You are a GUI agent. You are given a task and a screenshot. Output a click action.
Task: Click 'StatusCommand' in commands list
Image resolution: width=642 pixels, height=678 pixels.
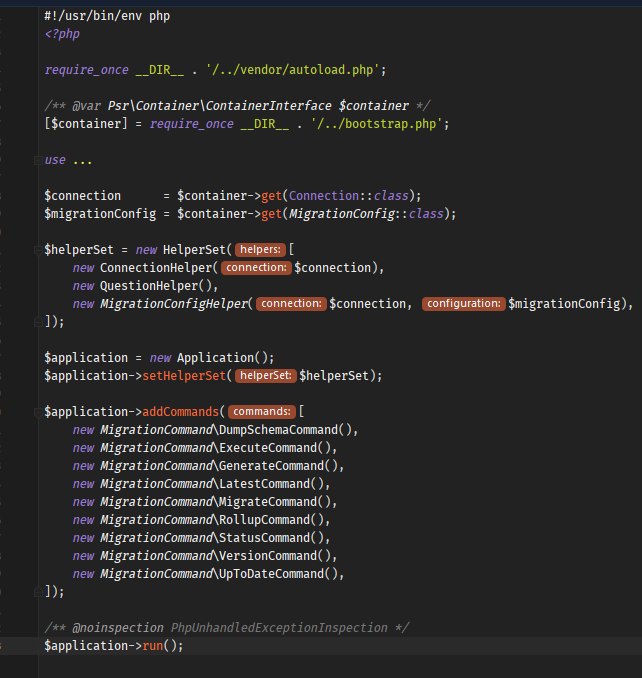(265, 537)
